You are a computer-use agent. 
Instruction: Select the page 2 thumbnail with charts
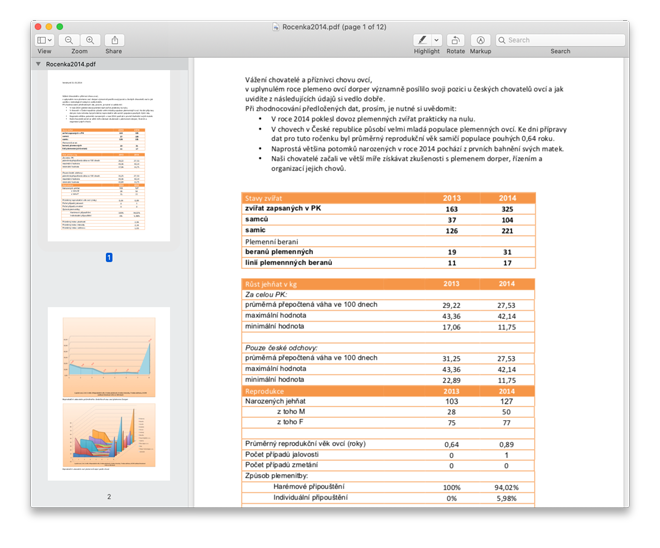click(x=108, y=397)
